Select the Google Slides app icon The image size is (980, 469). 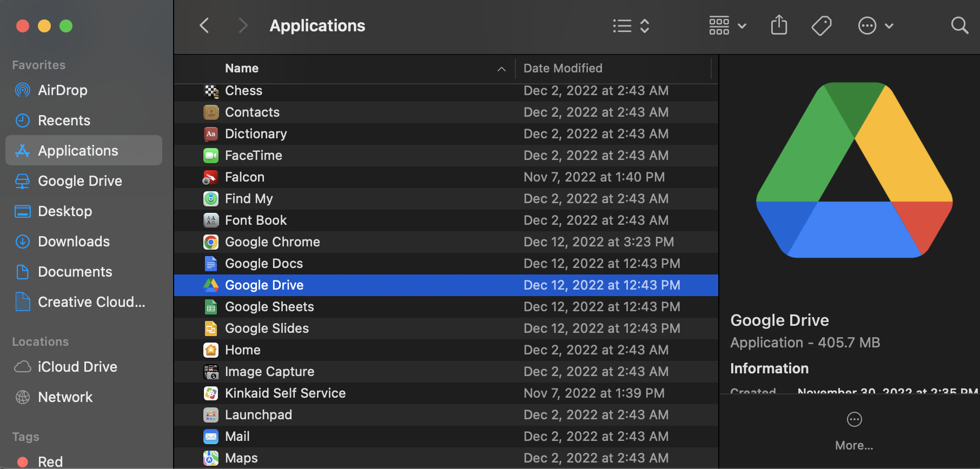(211, 329)
